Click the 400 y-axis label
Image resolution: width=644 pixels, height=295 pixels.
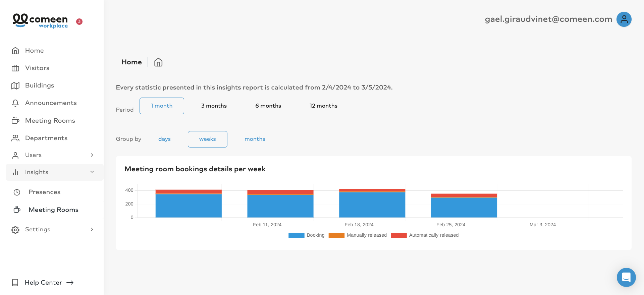tap(129, 190)
